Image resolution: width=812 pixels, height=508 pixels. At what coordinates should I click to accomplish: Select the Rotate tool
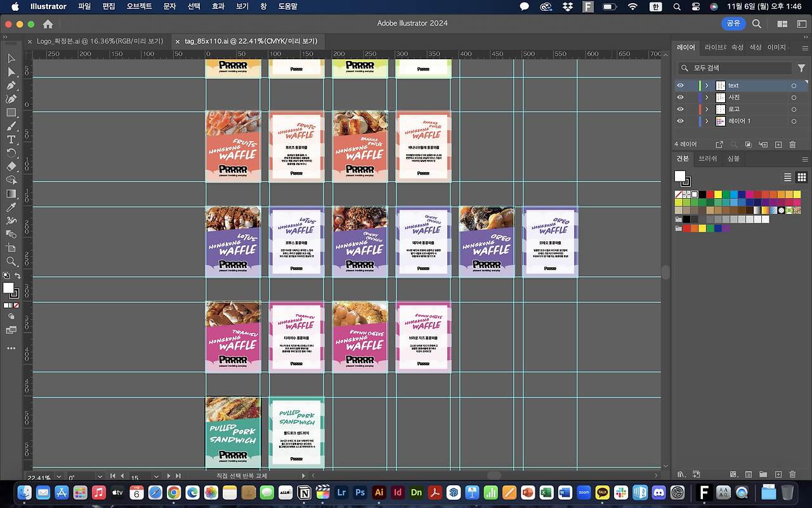(x=11, y=153)
